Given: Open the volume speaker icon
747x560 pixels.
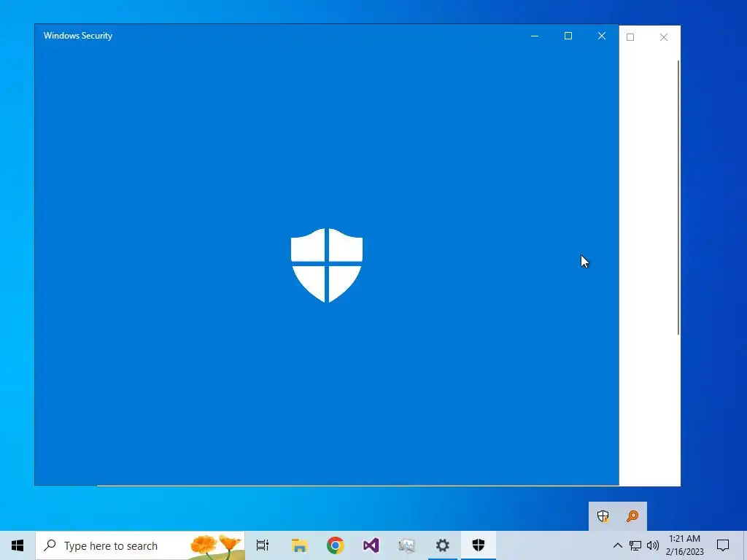Looking at the screenshot, I should coord(653,545).
